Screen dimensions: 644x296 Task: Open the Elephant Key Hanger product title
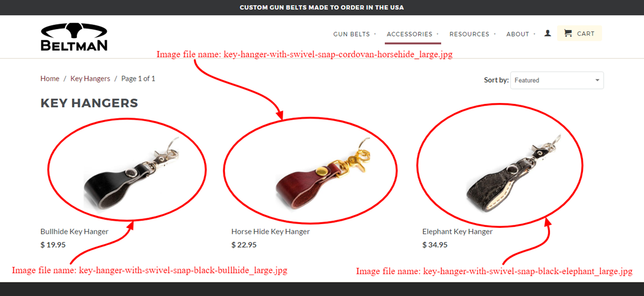pyautogui.click(x=457, y=232)
